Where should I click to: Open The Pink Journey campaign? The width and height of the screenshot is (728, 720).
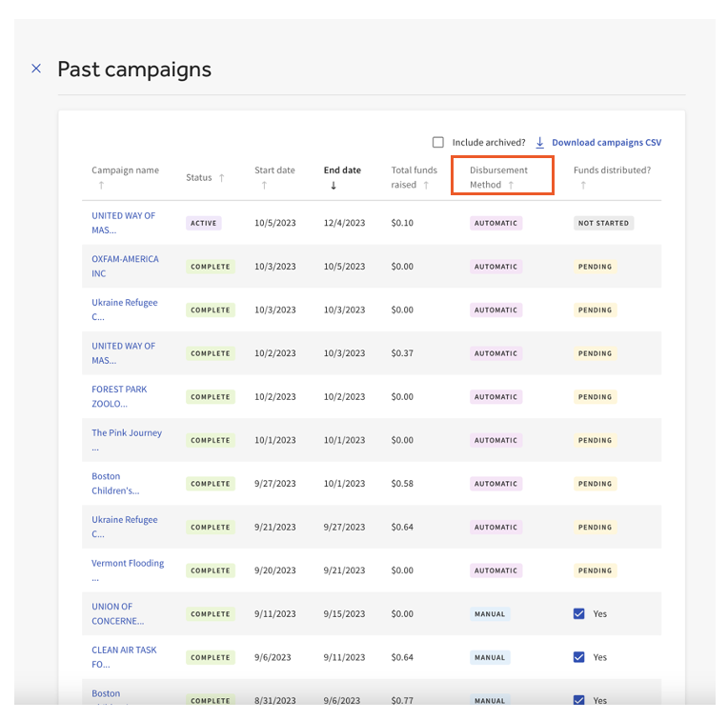pos(126,433)
